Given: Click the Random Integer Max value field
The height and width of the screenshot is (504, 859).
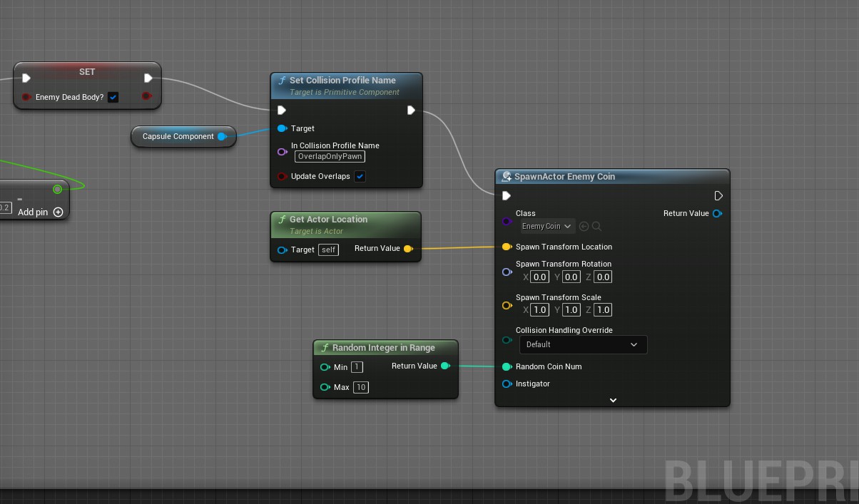Looking at the screenshot, I should [x=361, y=387].
